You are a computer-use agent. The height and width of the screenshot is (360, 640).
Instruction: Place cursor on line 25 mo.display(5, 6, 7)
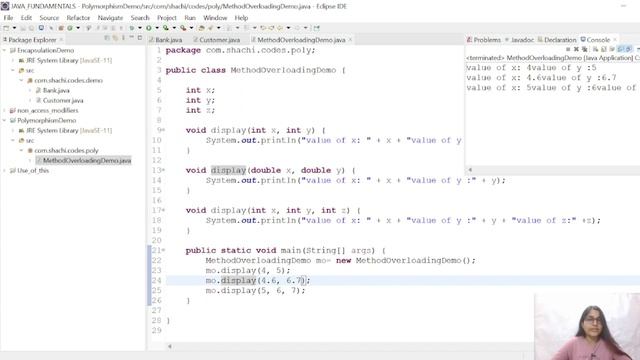(255, 291)
